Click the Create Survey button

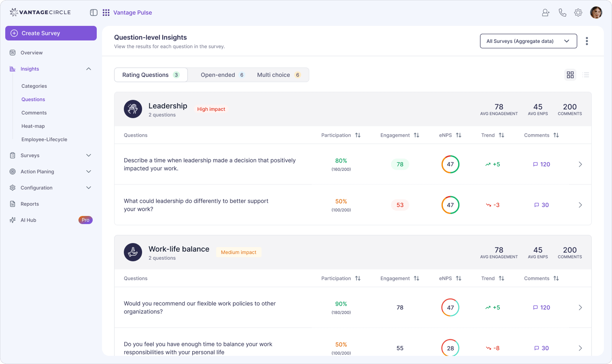[51, 33]
